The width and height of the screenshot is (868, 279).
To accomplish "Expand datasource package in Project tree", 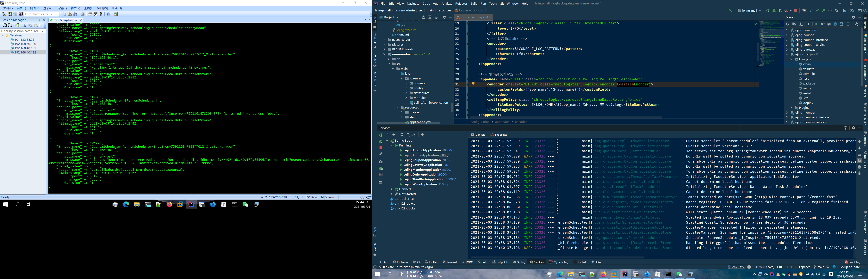I will coord(406,93).
